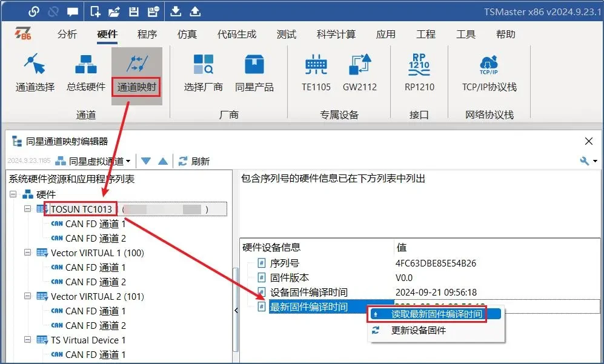Open the GW2112 device tool
Viewport: 604px width, 364px height.
(x=360, y=73)
